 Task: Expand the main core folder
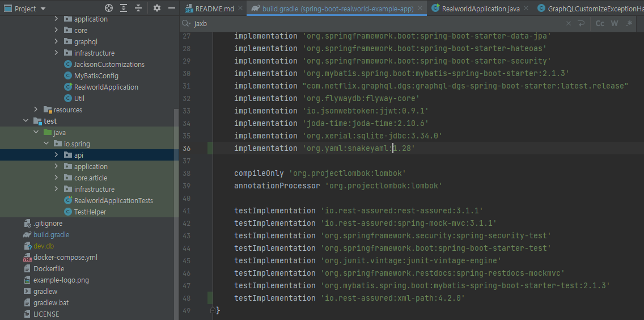(x=56, y=30)
